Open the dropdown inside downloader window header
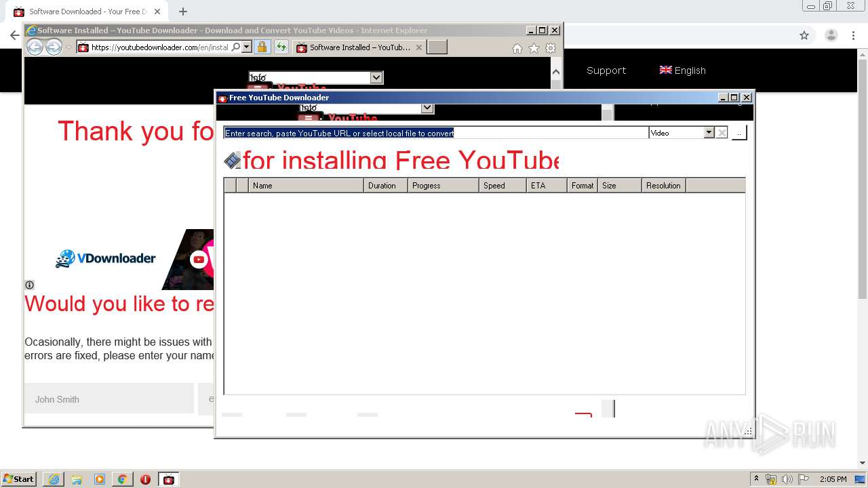 pos(427,108)
